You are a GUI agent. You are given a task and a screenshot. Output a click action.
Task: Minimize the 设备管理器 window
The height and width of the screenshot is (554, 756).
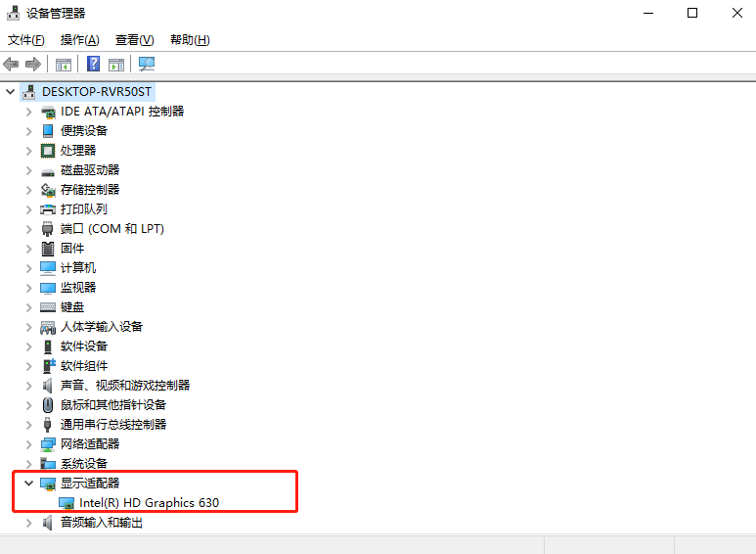pos(648,13)
